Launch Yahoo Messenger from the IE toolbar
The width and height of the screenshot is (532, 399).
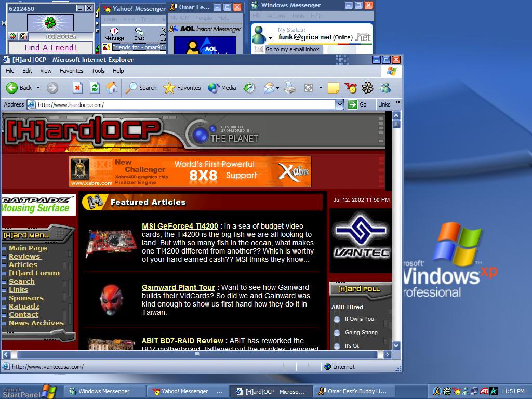click(x=351, y=88)
